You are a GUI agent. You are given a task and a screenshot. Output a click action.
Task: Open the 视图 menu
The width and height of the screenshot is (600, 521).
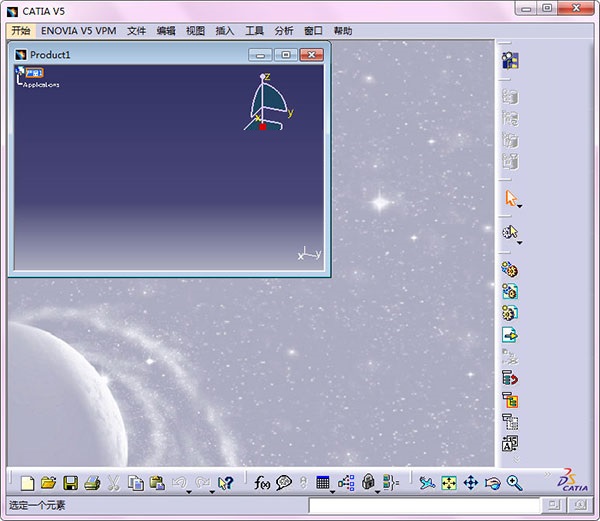(x=196, y=31)
